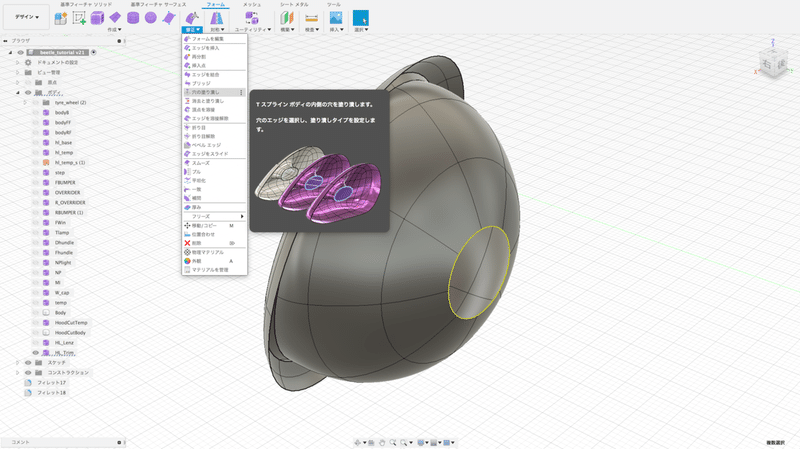Activate the beetle_tutorial component radio button
Image resolution: width=800 pixels, height=449 pixels.
(93, 52)
